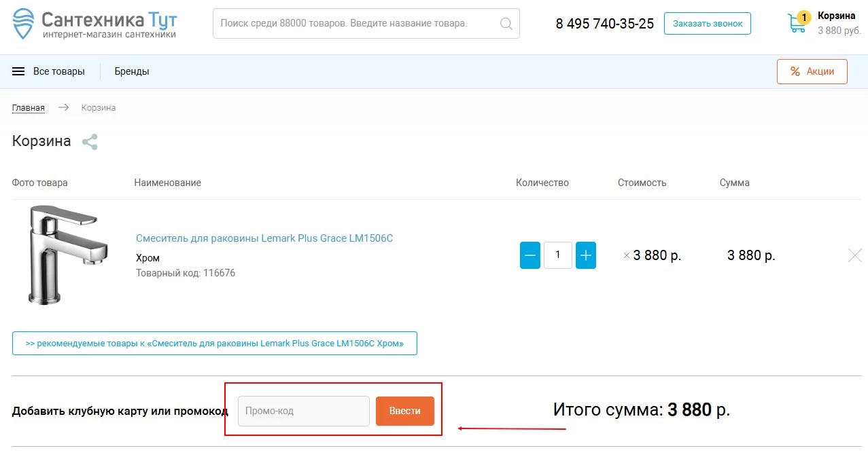Open the Бренды section

click(131, 71)
